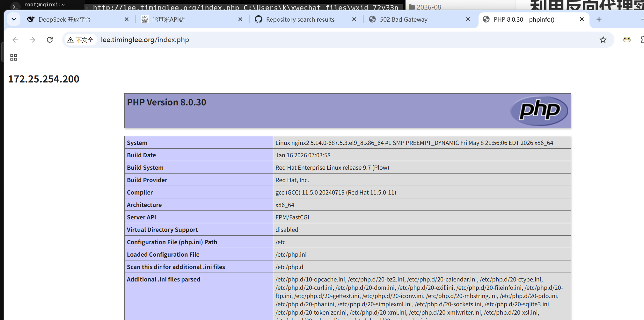
Task: Click the parsed .ini files list cell
Action: coord(422,296)
